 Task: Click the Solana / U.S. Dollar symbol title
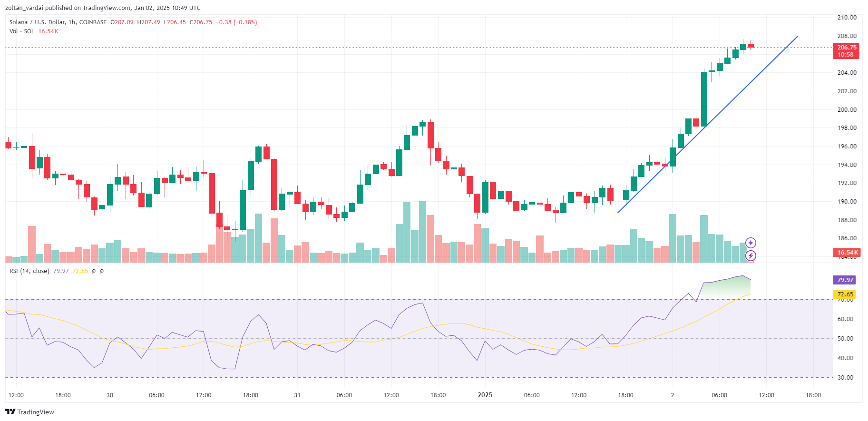pos(58,22)
